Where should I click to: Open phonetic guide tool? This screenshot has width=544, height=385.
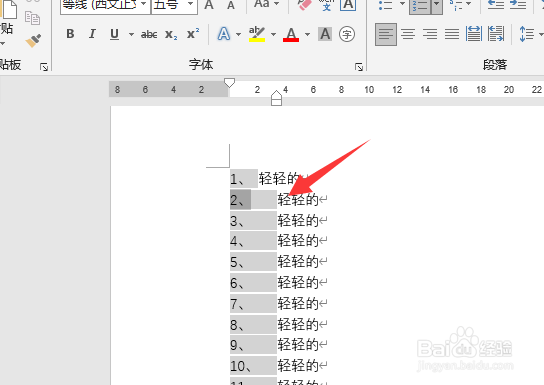point(326,5)
